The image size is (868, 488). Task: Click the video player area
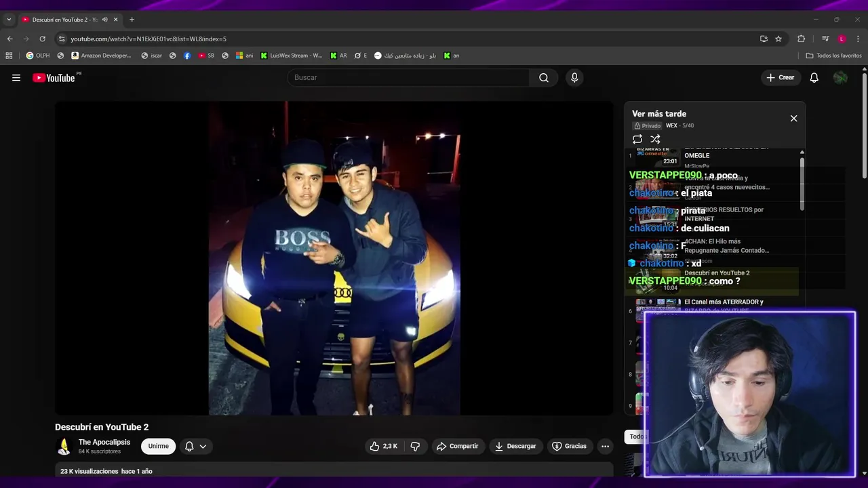tap(334, 258)
